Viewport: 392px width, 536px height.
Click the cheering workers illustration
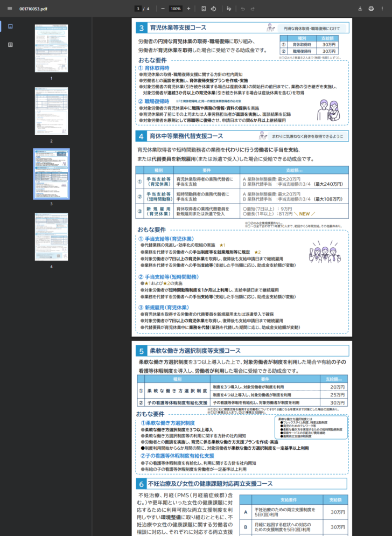coord(325,252)
